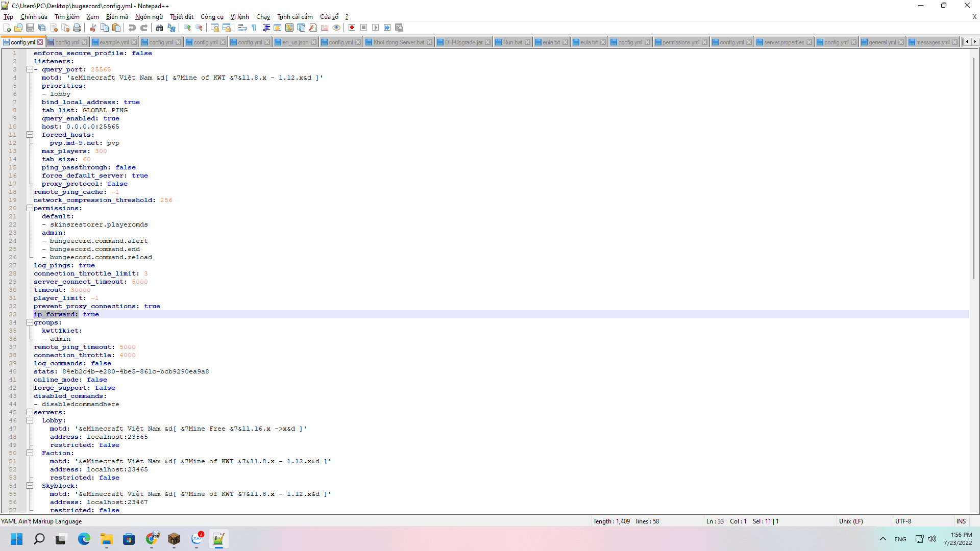The image size is (980, 551).
Task: Switch to the server.properties tab
Action: coord(783,42)
